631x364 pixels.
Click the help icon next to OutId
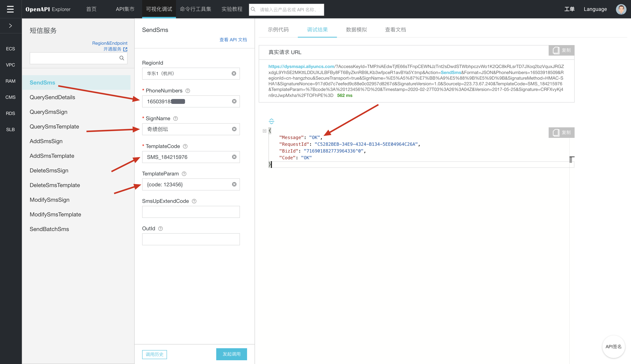pos(161,229)
